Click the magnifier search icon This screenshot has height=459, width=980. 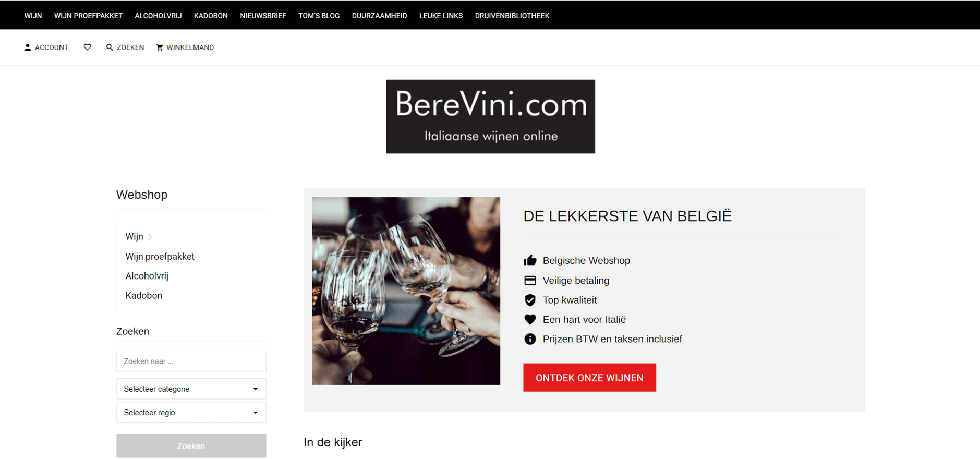(x=110, y=47)
